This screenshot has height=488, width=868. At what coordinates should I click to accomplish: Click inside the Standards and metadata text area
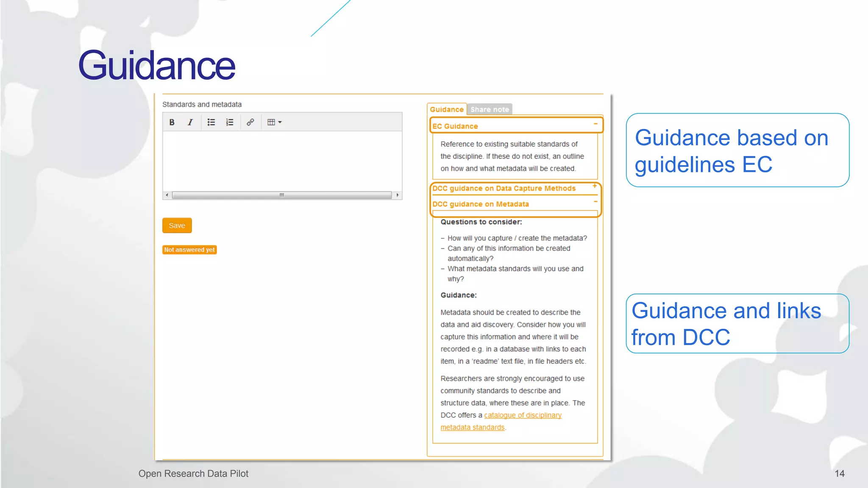click(x=282, y=161)
